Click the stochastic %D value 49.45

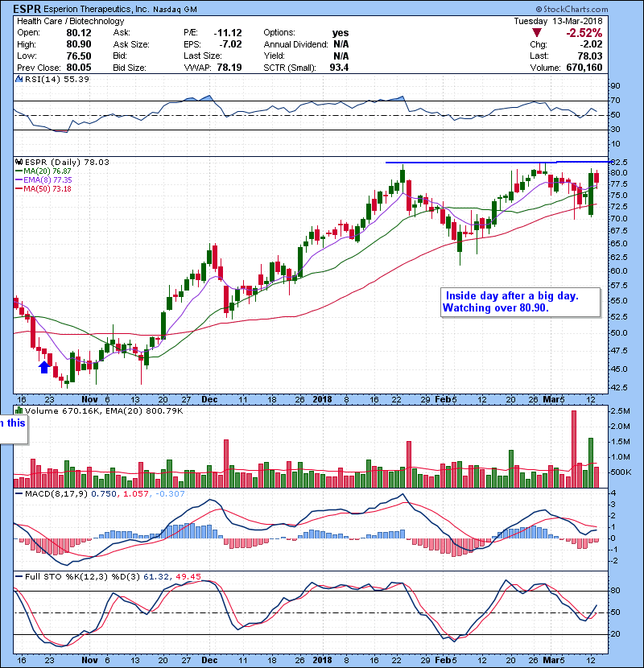pyautogui.click(x=188, y=576)
